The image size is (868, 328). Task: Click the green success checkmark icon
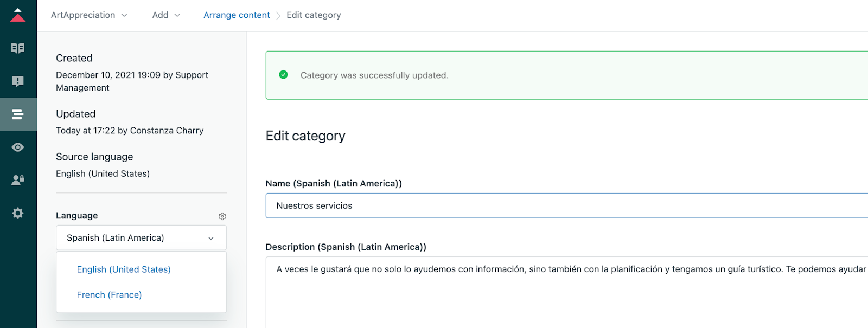(x=283, y=75)
